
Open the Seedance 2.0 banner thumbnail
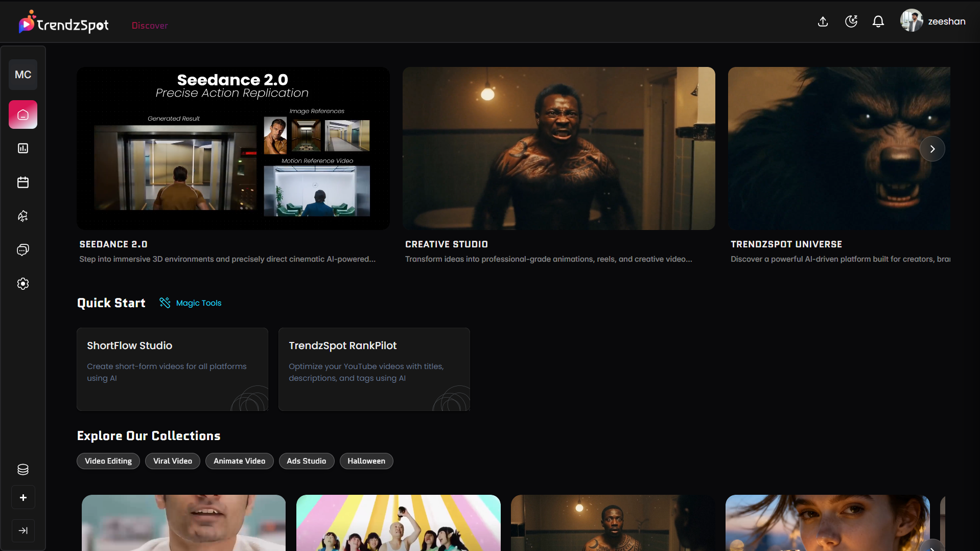233,148
